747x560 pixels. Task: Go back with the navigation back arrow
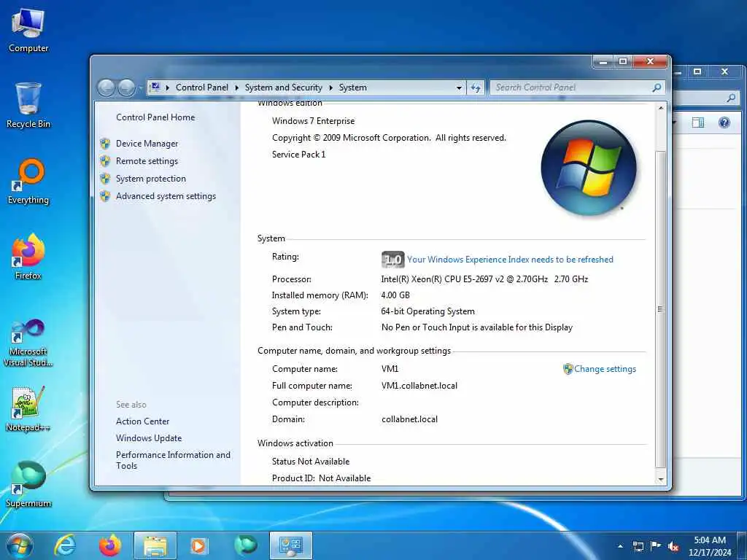click(x=107, y=87)
